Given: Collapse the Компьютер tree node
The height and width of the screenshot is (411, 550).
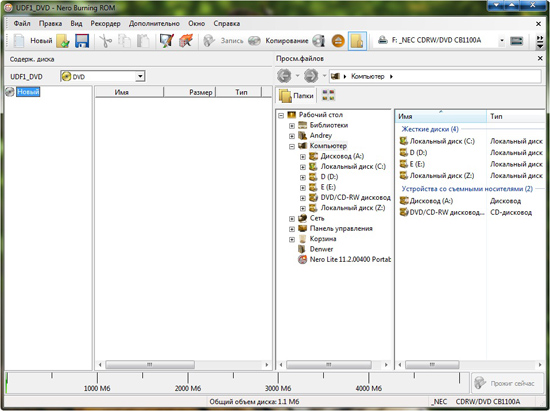Looking at the screenshot, I should pos(292,146).
